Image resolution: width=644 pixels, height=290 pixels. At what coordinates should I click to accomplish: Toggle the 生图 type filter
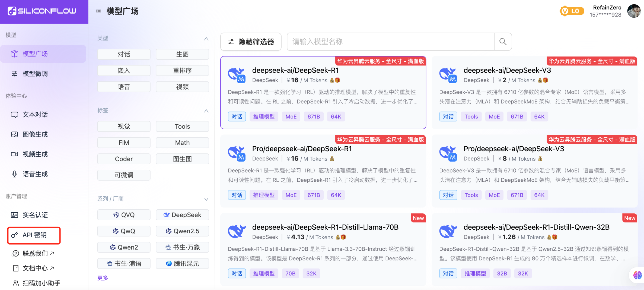click(182, 54)
